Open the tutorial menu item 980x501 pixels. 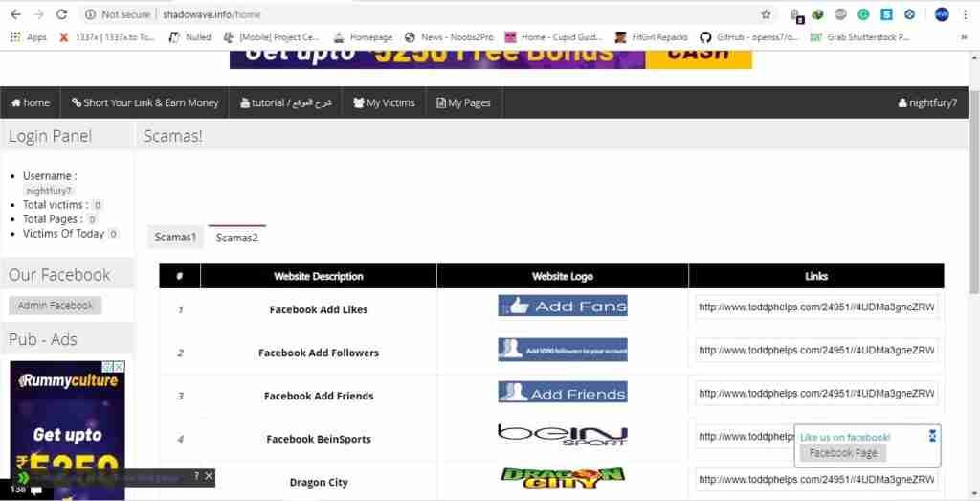(x=285, y=102)
